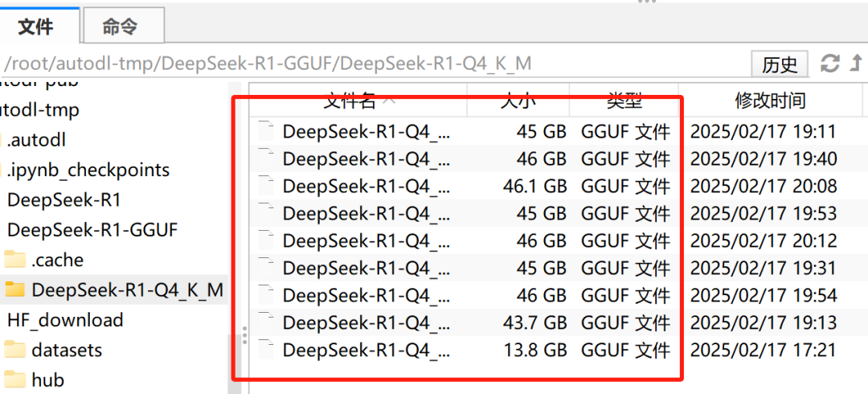Screen dimensions: 868x394
Task: Sort by the 类型 column header
Action: [x=624, y=100]
